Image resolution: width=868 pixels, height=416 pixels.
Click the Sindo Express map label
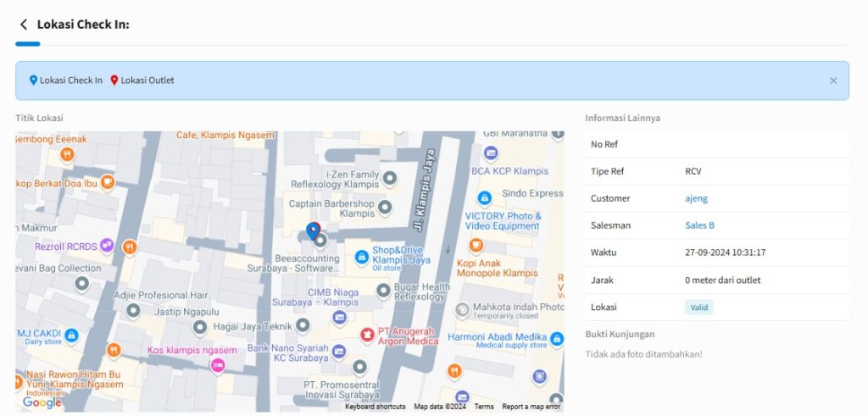532,194
